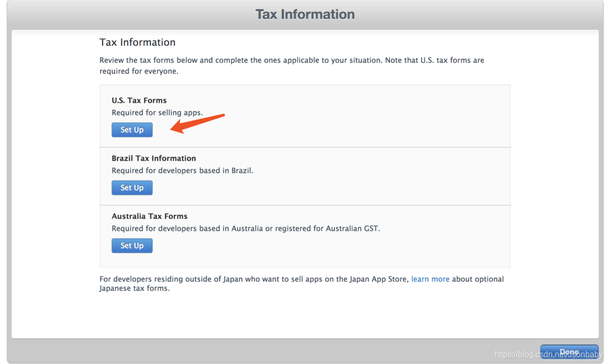Image resolution: width=608 pixels, height=364 pixels.
Task: Set up Australia Tax Forms
Action: [x=132, y=246]
